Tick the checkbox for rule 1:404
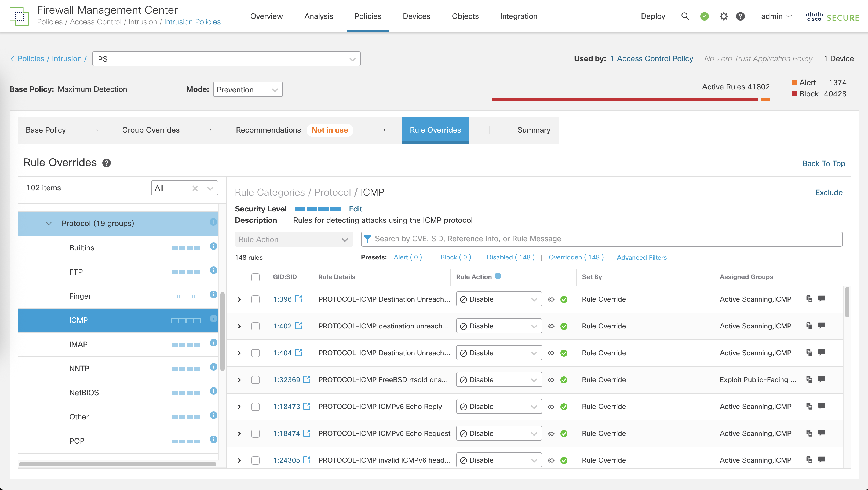Image resolution: width=868 pixels, height=490 pixels. click(256, 353)
